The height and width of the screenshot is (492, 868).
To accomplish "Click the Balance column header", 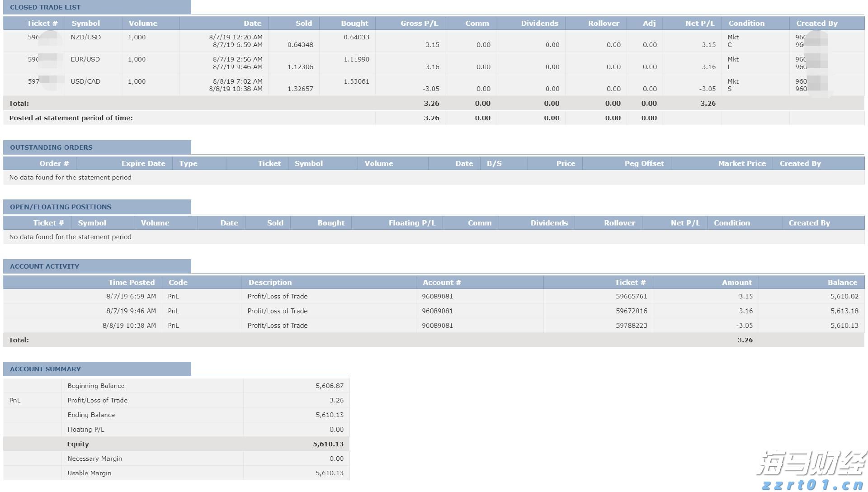I will coord(842,283).
